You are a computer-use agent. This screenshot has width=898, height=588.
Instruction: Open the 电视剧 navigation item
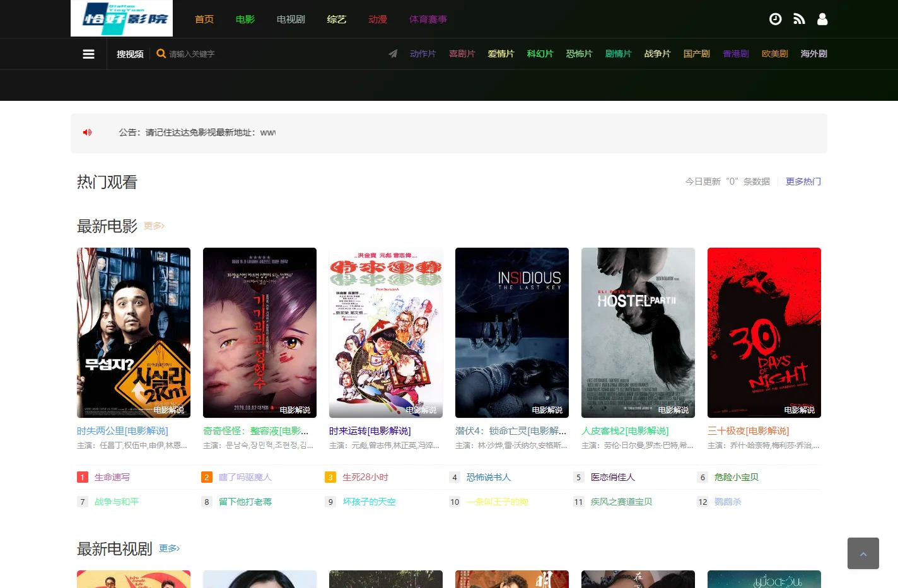click(291, 20)
